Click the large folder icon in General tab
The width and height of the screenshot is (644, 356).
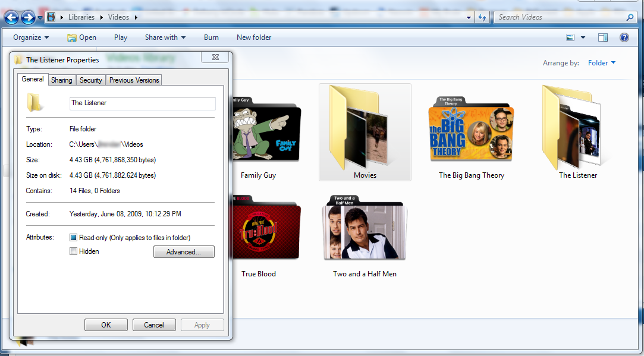point(34,103)
